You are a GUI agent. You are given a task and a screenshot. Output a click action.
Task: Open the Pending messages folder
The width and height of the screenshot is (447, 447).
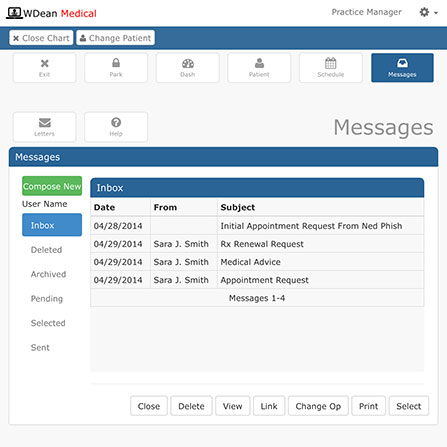(47, 299)
